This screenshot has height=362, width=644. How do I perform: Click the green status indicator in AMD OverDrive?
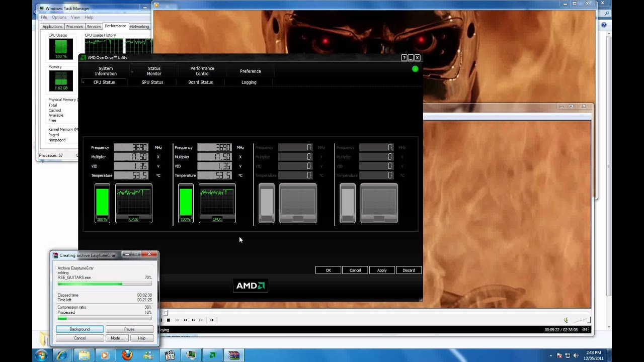[x=415, y=69]
